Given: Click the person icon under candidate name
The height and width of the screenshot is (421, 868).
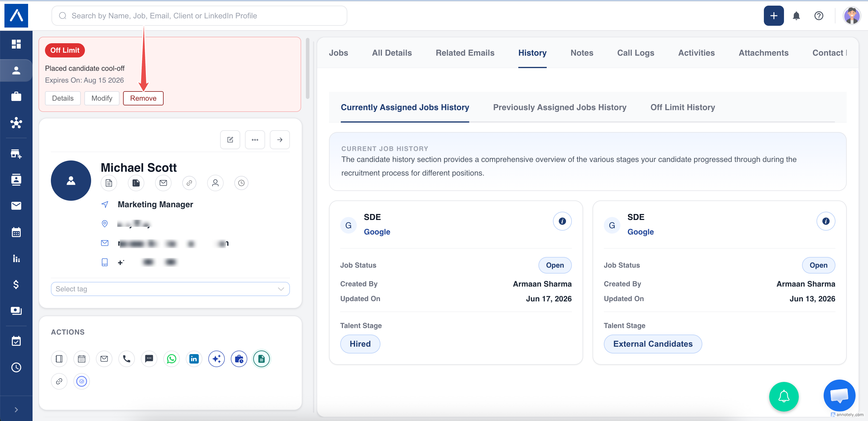Looking at the screenshot, I should click(x=215, y=183).
